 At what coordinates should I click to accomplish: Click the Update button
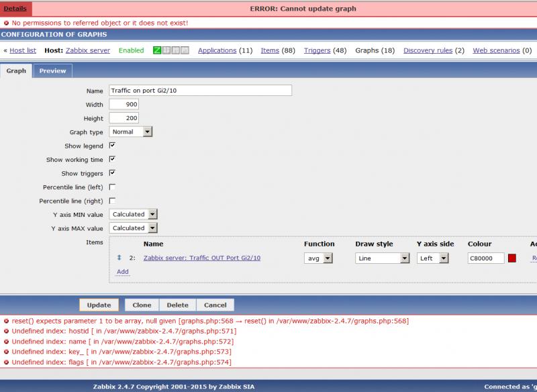pyautogui.click(x=99, y=305)
